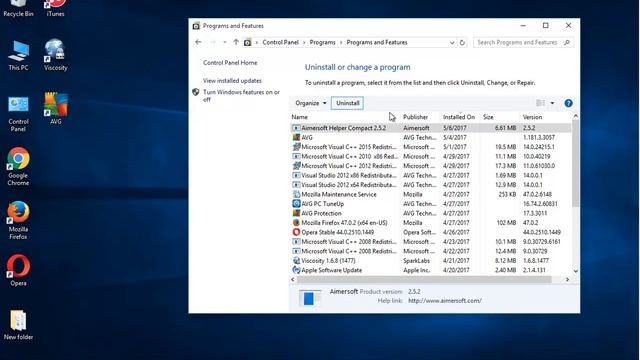Click the Viscosity 1.6.8 program icon
The width and height of the screenshot is (640, 360).
point(296,260)
